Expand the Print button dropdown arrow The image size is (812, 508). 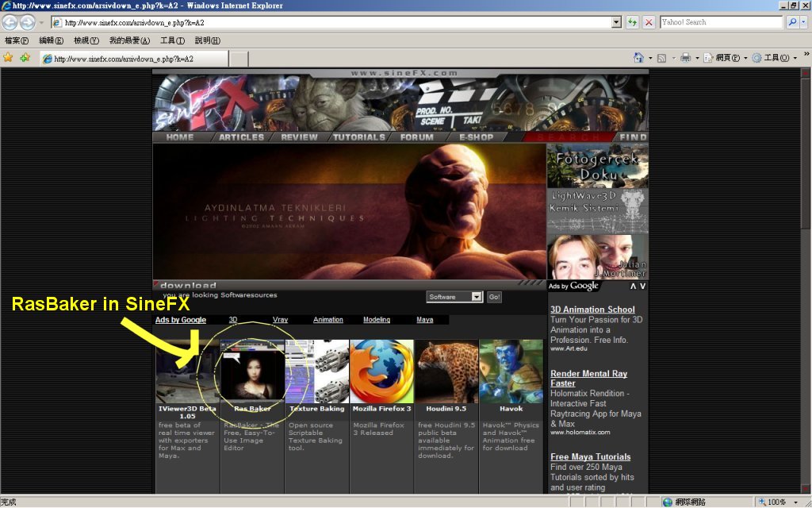click(x=697, y=58)
